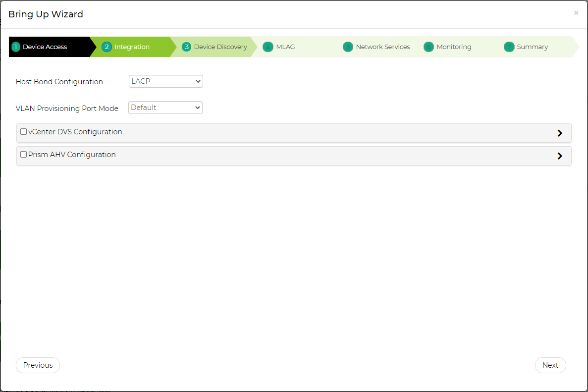Click the step 2 Integration number circle

click(107, 47)
